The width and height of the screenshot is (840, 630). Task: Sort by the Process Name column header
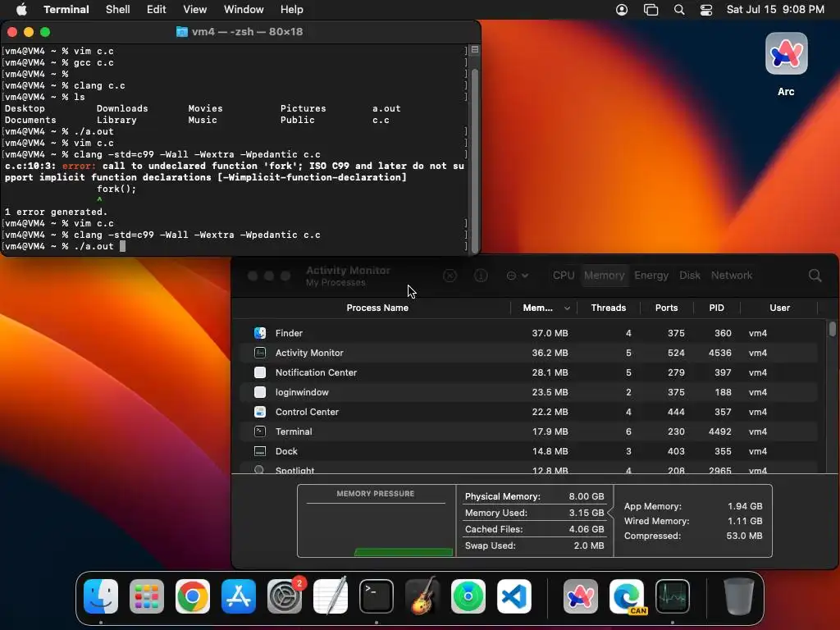[377, 308]
